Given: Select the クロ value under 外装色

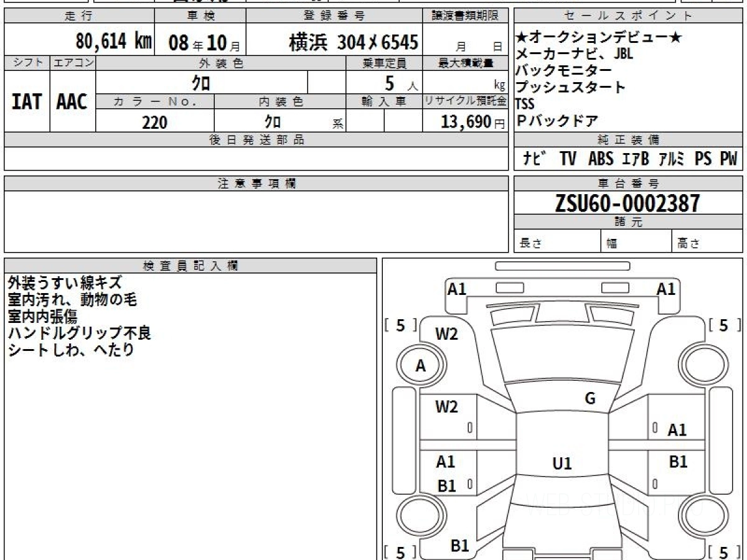Looking at the screenshot, I should click(x=200, y=83).
